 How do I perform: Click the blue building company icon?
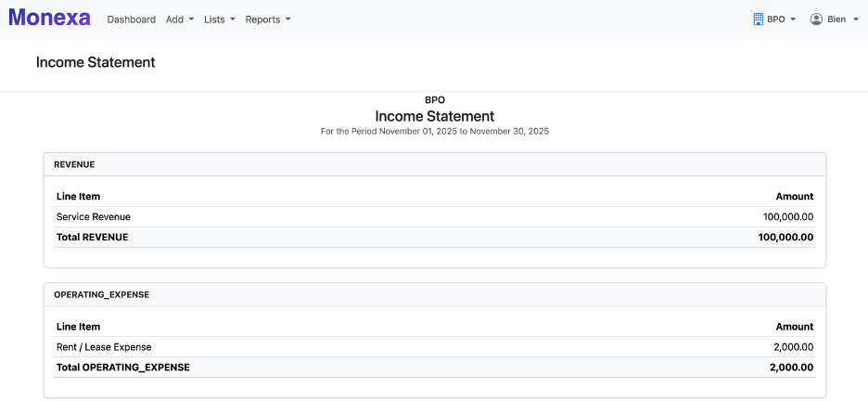click(758, 19)
